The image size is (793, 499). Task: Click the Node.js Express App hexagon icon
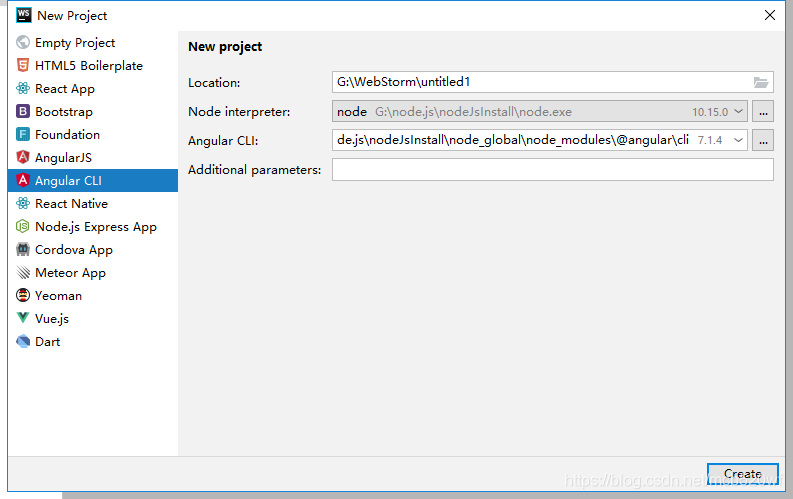[x=23, y=226]
